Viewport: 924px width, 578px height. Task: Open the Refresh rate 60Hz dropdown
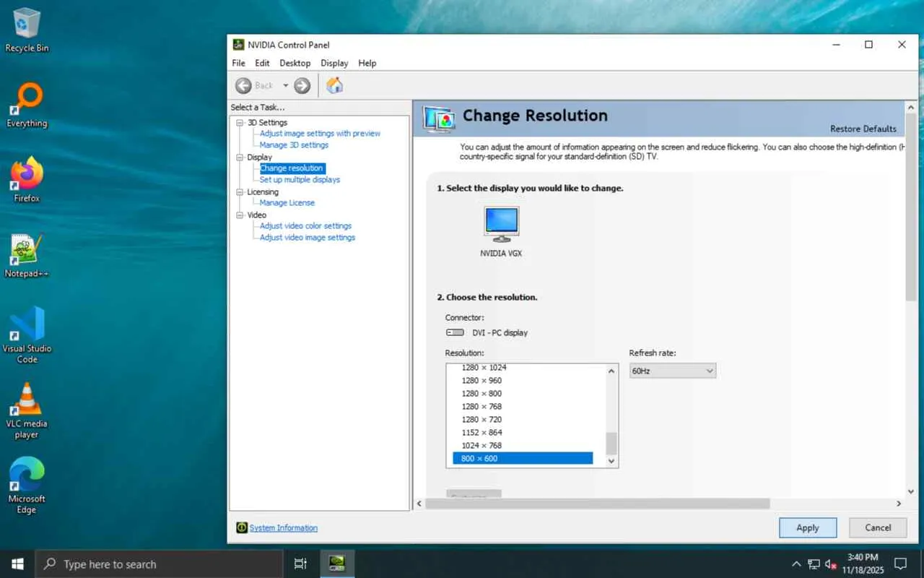click(x=672, y=371)
